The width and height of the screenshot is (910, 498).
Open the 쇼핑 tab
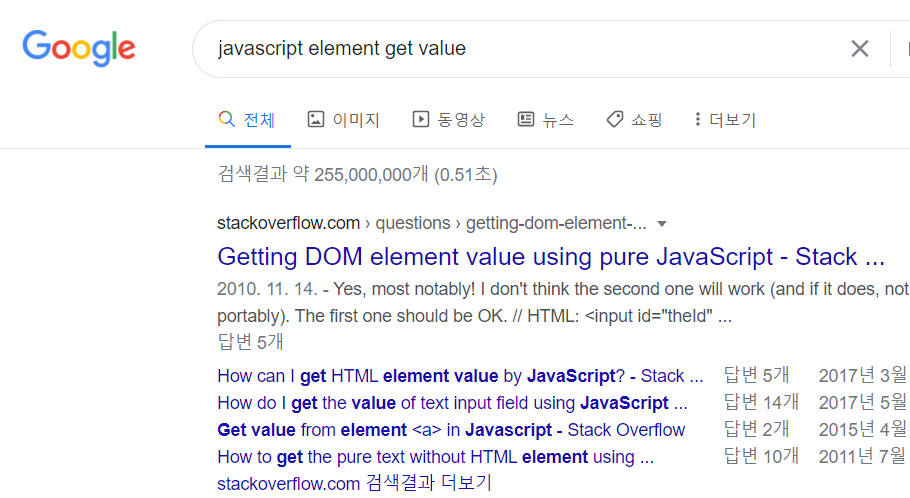[x=634, y=120]
